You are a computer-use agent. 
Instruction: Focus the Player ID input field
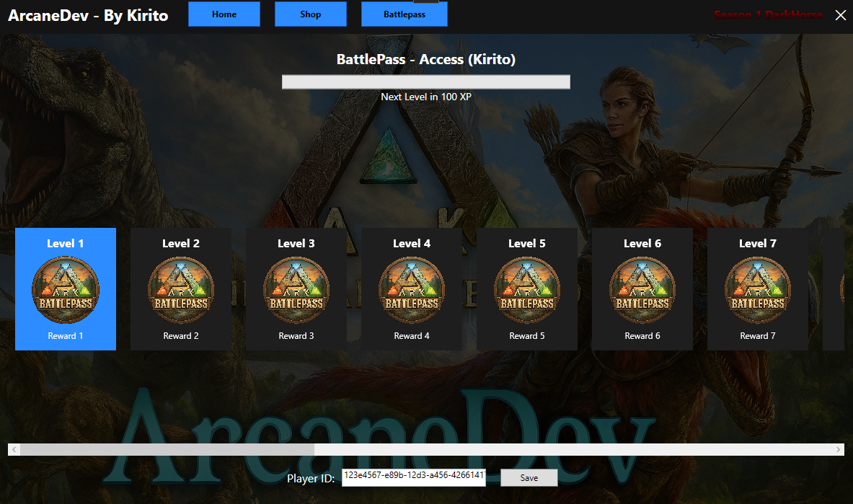point(413,476)
